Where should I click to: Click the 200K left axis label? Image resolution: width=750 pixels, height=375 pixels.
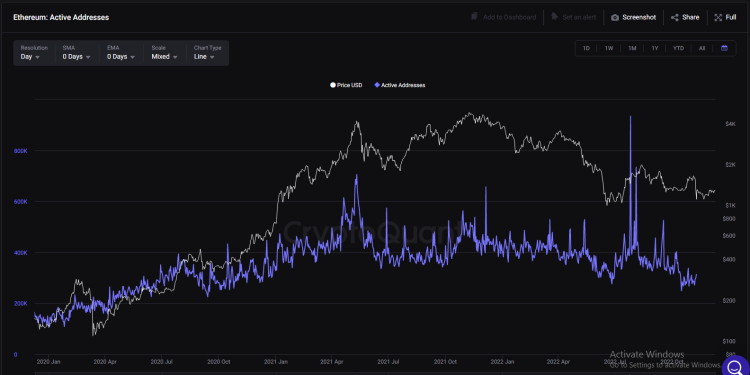pos(21,304)
